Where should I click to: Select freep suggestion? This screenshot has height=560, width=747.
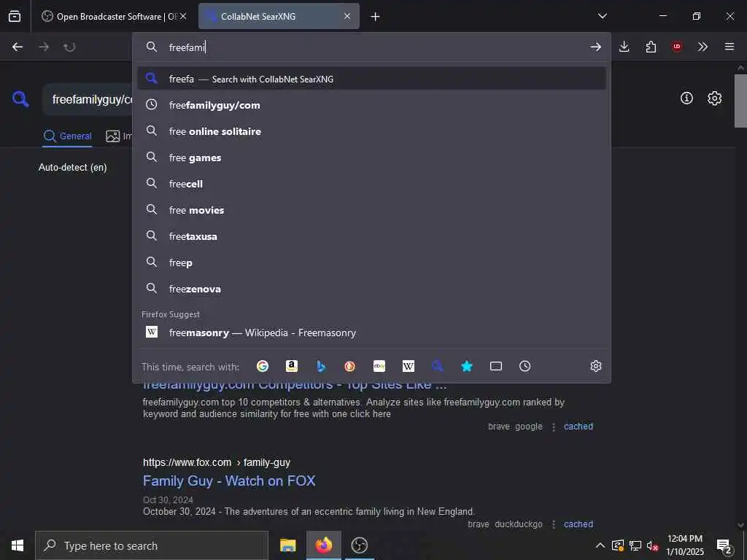point(371,262)
